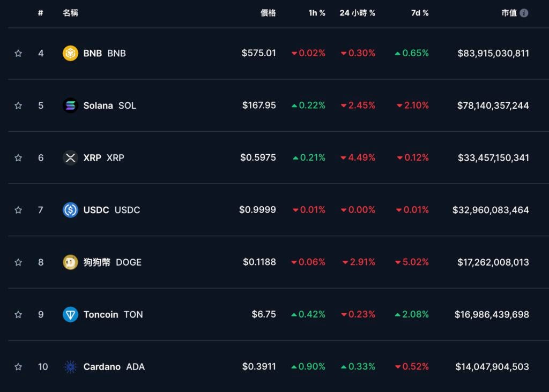Click USDC 24h change 0.00%
Screen dimensions: 549x392
tap(358, 210)
